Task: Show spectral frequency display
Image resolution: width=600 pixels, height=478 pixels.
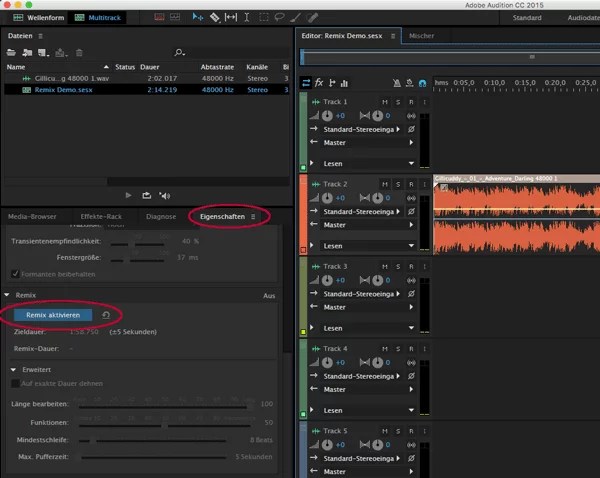Action: point(159,17)
